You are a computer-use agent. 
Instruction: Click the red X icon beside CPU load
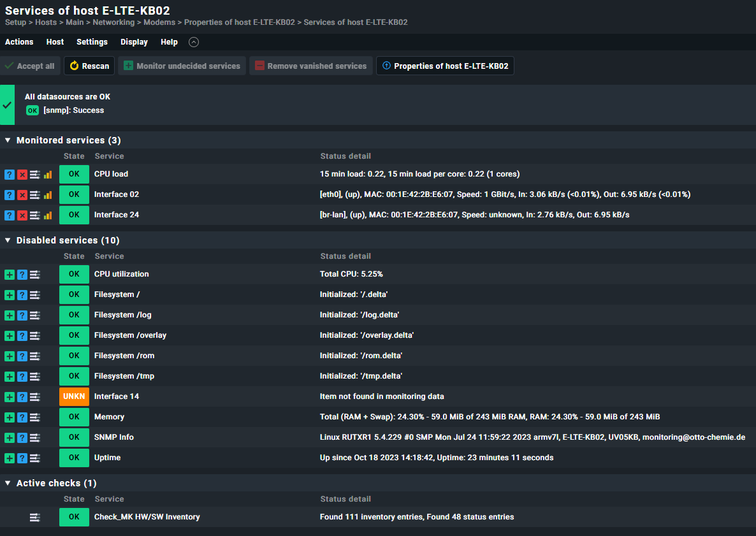tap(22, 175)
